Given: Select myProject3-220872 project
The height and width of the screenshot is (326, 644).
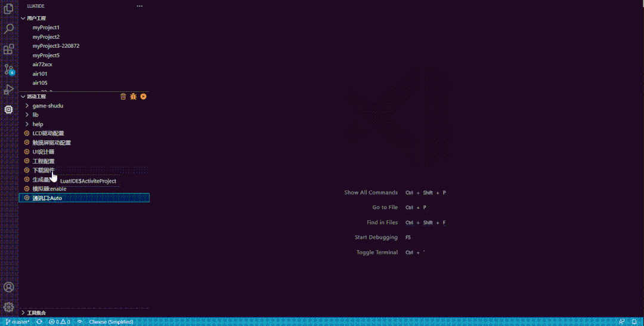Looking at the screenshot, I should pos(56,46).
